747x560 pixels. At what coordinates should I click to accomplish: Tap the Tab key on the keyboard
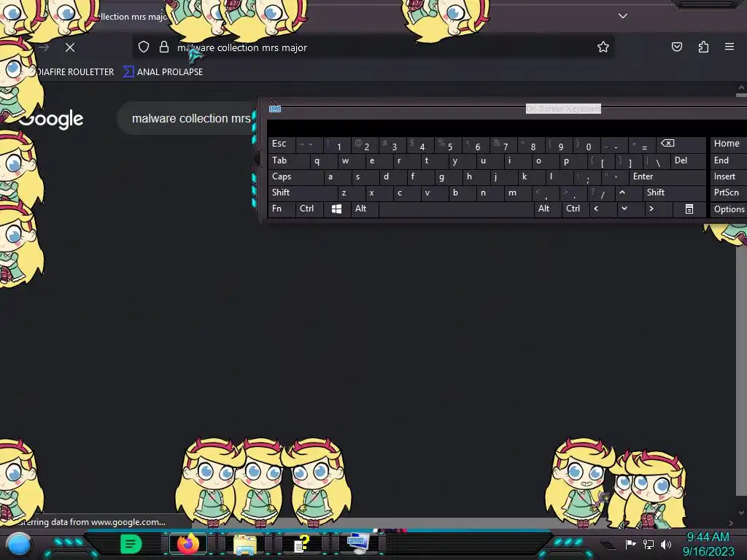(x=289, y=160)
